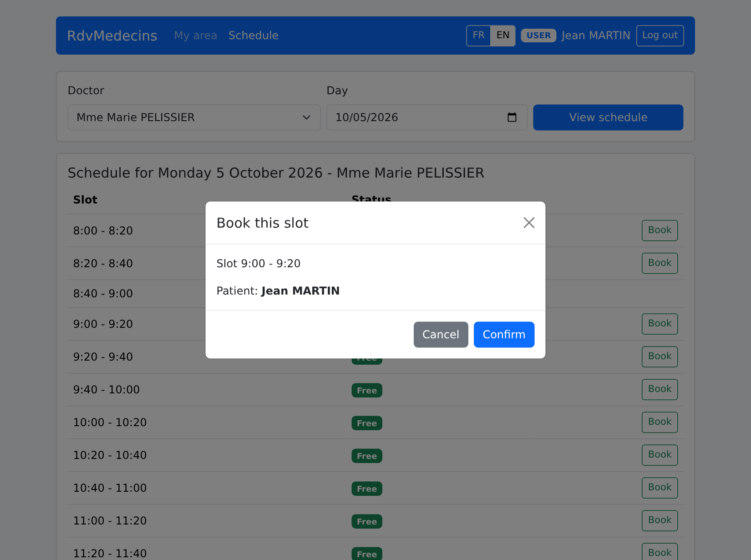This screenshot has height=560, width=751.
Task: Book the 10:20 - 10:40 slot
Action: pos(660,455)
